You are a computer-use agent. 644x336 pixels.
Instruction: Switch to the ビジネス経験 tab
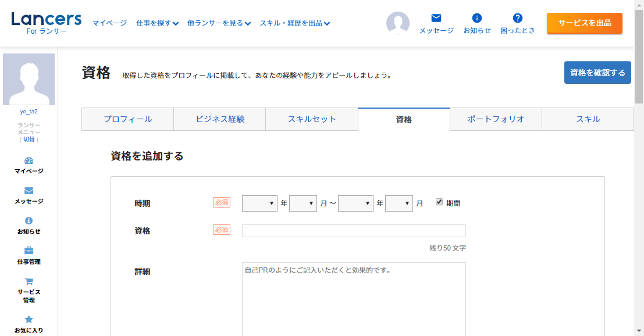click(220, 119)
